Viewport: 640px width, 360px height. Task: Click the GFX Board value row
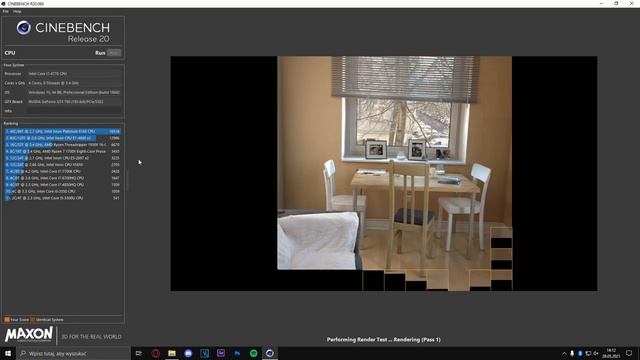point(74,102)
